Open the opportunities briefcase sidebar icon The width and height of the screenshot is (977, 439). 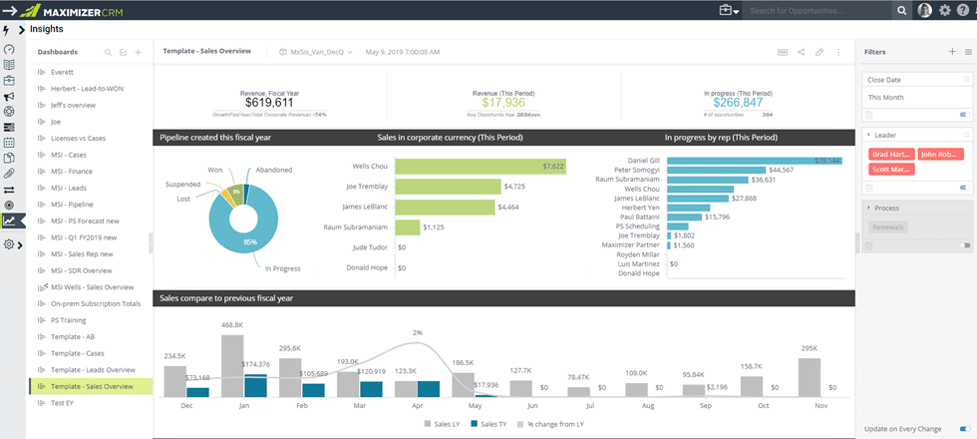tap(9, 80)
